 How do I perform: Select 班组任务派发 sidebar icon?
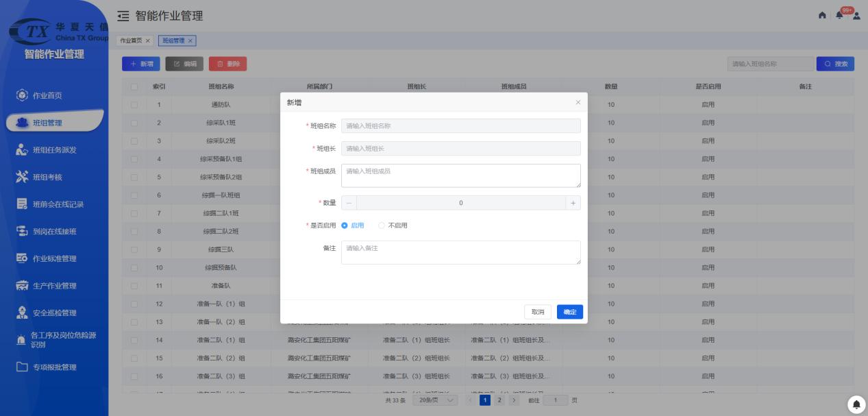pyautogui.click(x=22, y=149)
